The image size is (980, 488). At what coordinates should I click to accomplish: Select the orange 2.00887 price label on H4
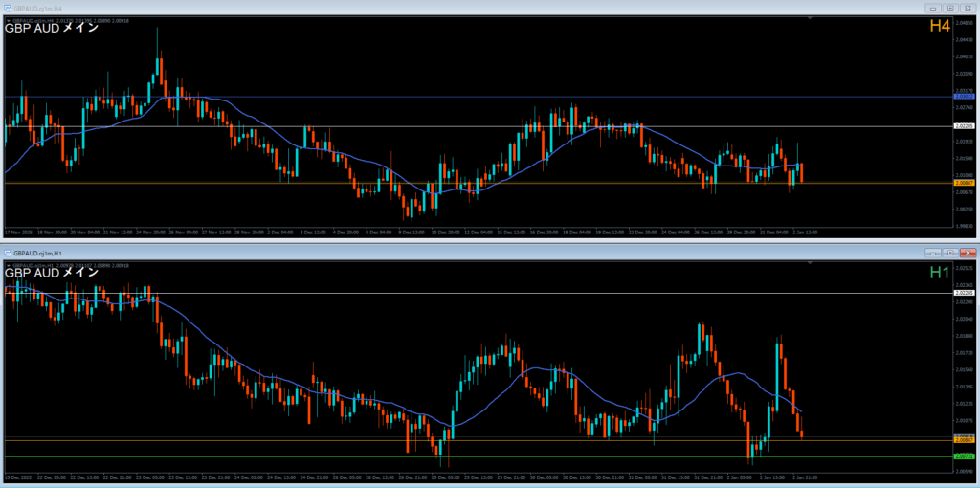click(x=965, y=182)
